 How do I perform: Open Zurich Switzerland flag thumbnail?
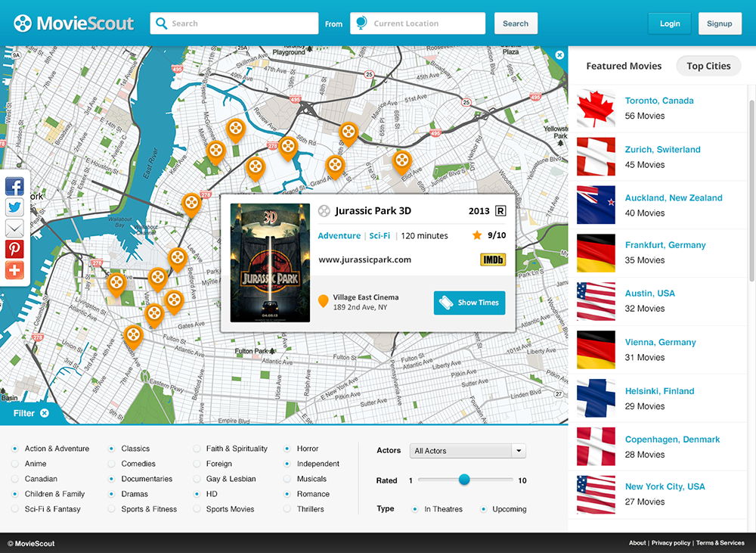[x=596, y=157]
